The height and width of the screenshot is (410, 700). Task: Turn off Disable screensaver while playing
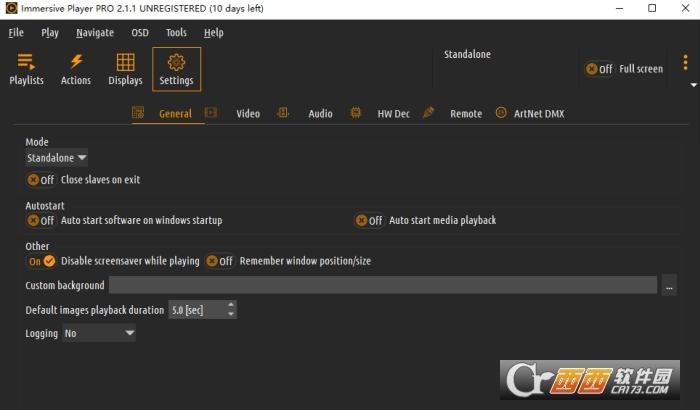42,261
